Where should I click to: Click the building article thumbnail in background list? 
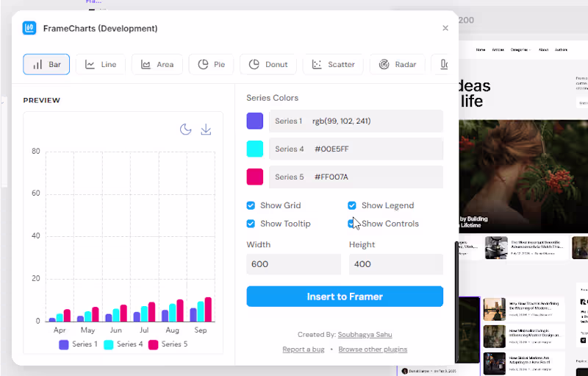494,309
